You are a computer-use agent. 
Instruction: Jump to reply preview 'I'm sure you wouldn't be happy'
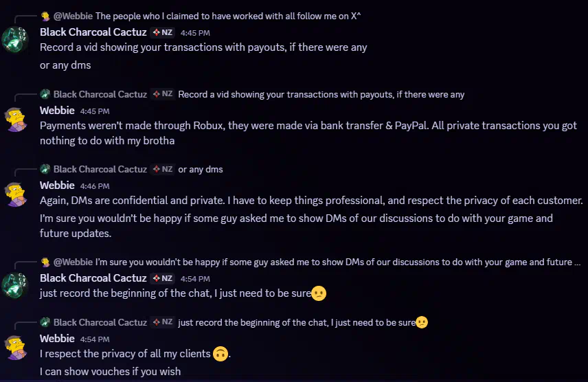pyautogui.click(x=338, y=262)
